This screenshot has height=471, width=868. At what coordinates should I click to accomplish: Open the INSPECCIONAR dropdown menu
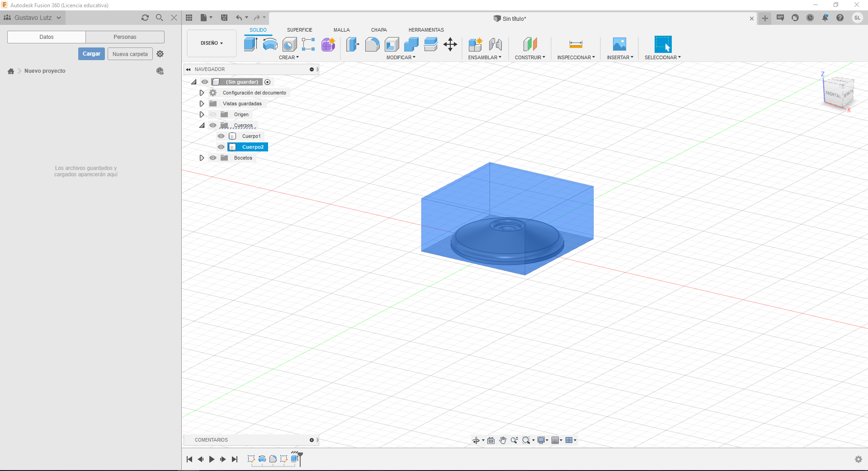(576, 57)
